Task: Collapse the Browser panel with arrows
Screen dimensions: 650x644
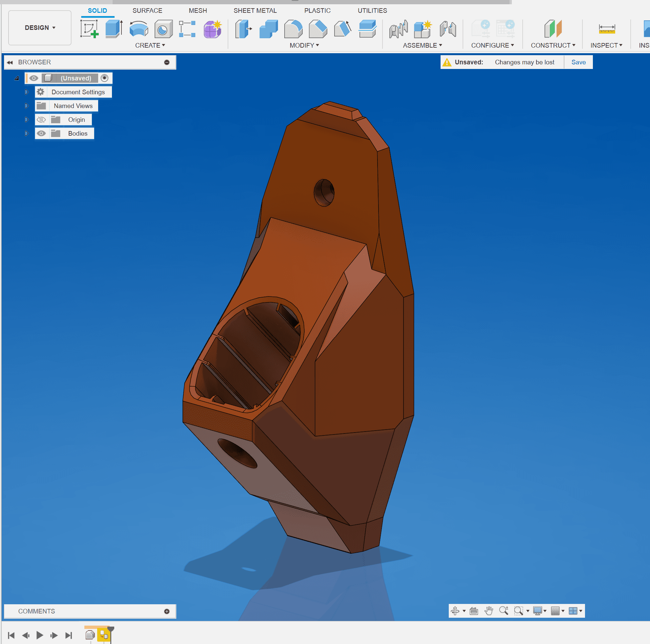Action: [10, 62]
